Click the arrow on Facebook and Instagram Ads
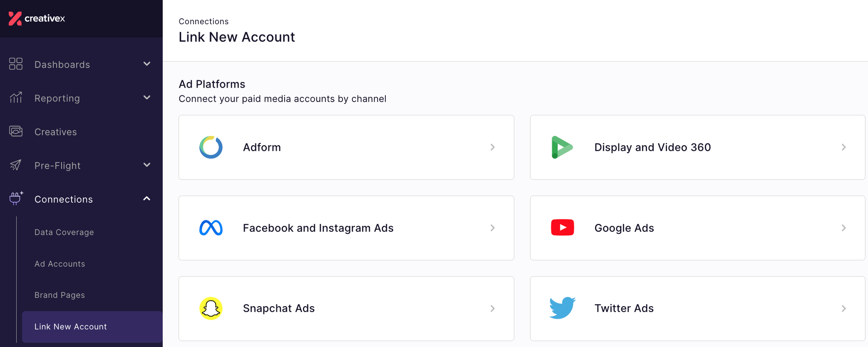 (x=493, y=228)
